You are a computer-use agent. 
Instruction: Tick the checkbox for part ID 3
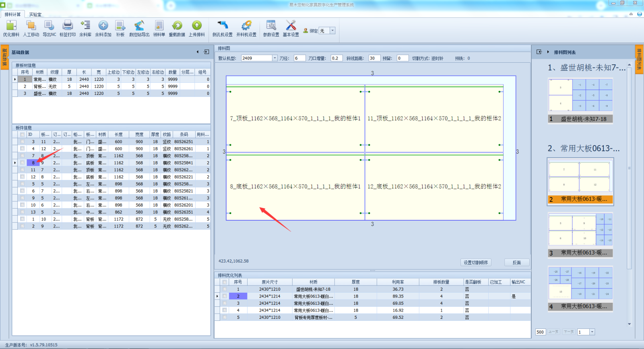tap(23, 142)
